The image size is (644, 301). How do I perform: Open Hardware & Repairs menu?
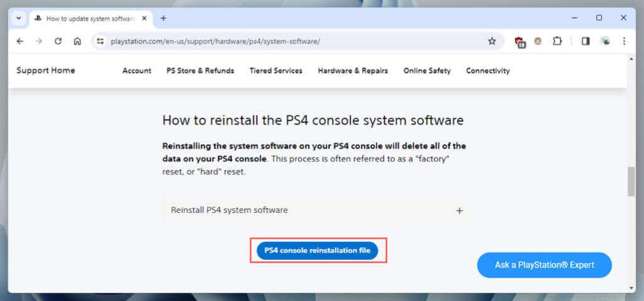[352, 71]
